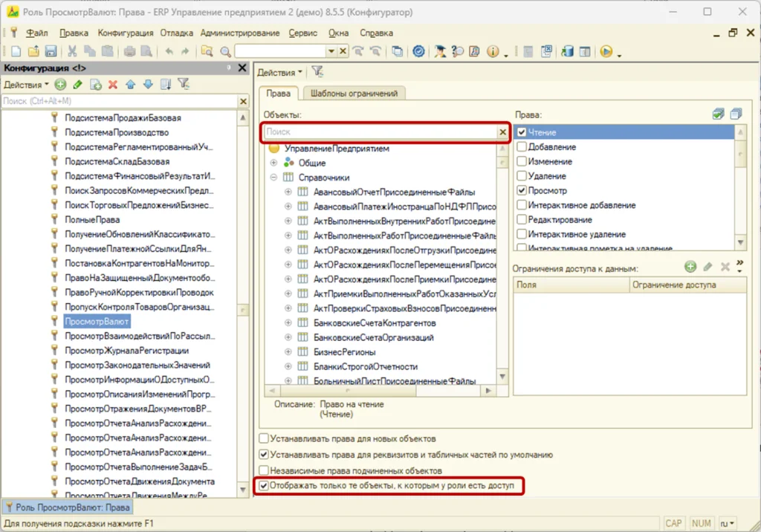Image resolution: width=761 pixels, height=532 pixels.
Task: Click the Help info icon in main toolbar
Action: [x=493, y=51]
